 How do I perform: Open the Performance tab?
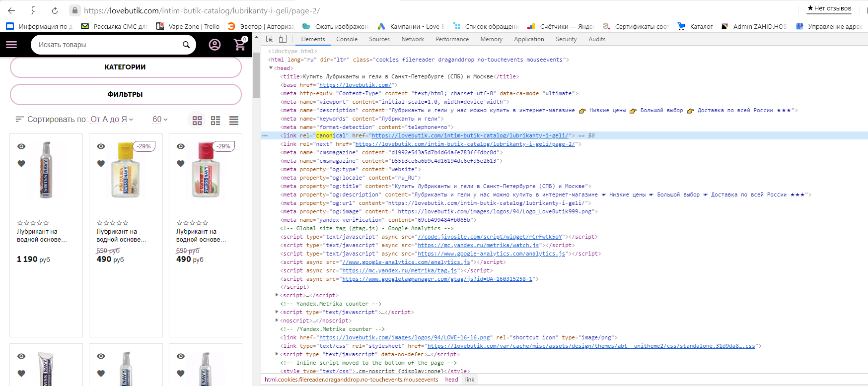pyautogui.click(x=452, y=39)
